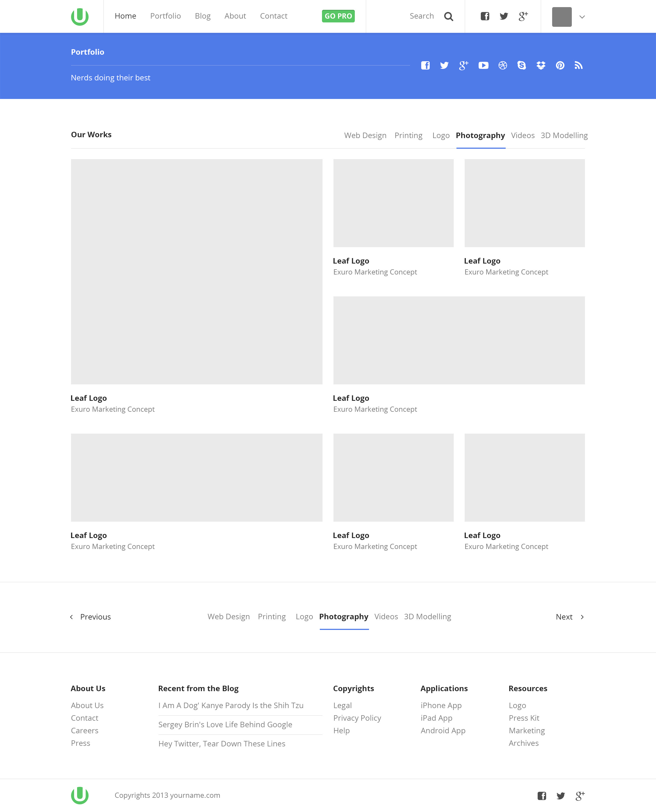Go back with Previous arrow

click(71, 617)
